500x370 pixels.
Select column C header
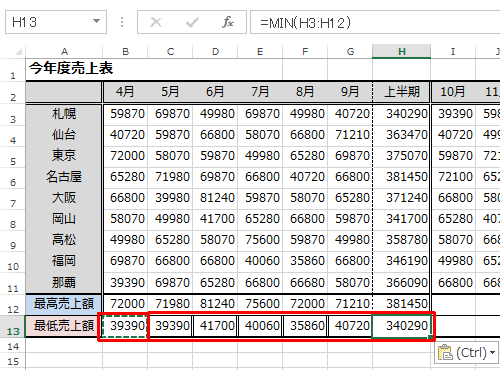click(x=170, y=52)
